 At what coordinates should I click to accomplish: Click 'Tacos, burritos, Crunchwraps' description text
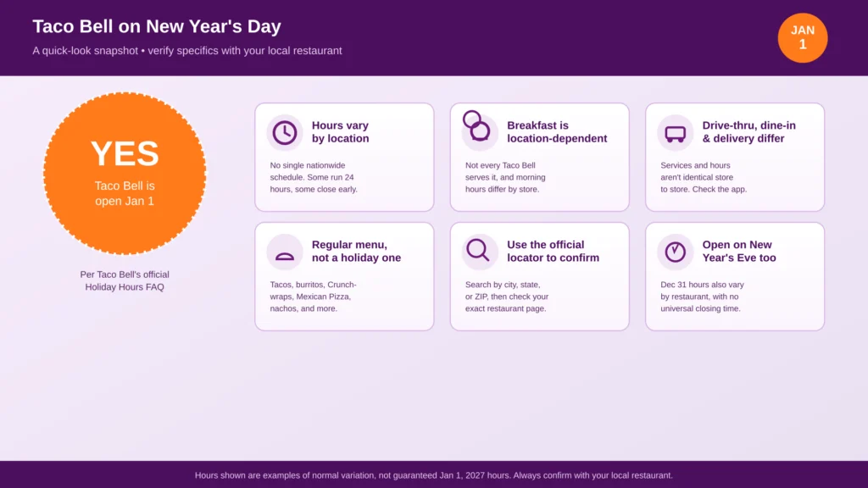tap(313, 297)
